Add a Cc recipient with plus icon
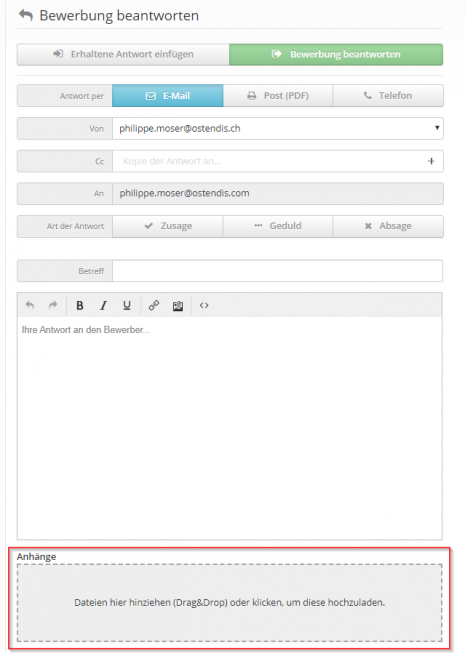465x653 pixels. click(x=431, y=161)
